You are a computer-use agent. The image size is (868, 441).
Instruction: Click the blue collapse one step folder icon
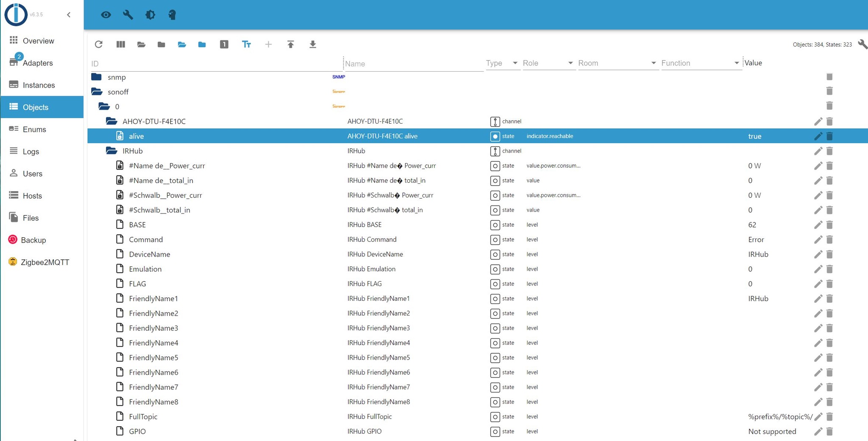point(202,44)
